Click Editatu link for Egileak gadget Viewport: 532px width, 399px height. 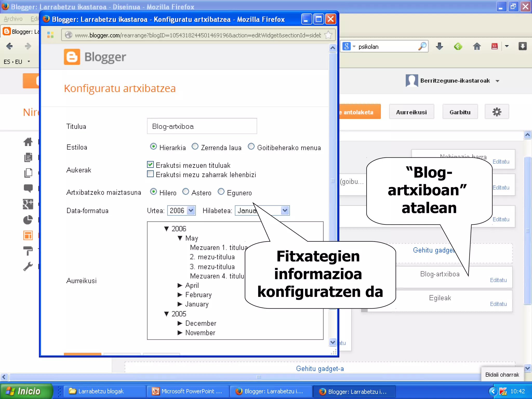point(498,304)
